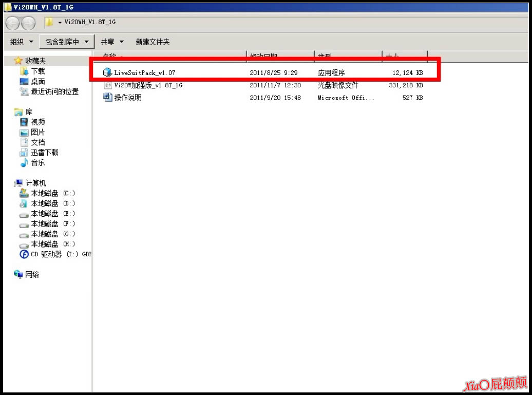Click the 新建文件夹 button
The image size is (532, 395).
[153, 42]
